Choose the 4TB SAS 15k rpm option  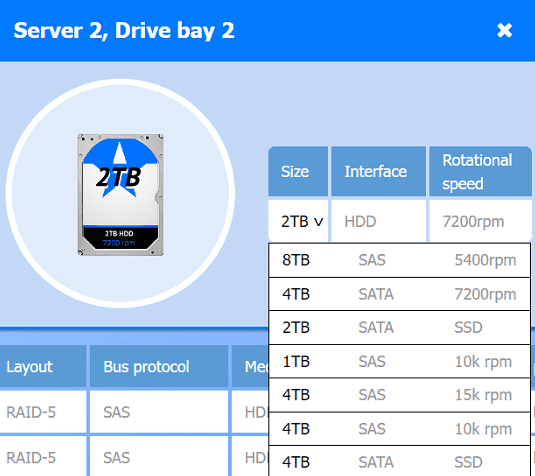click(x=399, y=395)
